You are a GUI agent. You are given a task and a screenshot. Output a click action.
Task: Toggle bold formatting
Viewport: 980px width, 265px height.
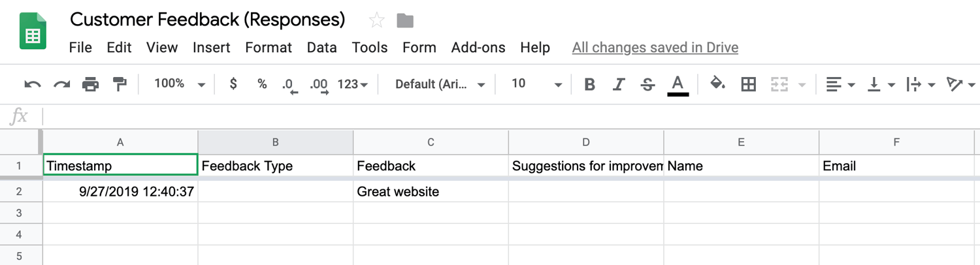pos(589,84)
